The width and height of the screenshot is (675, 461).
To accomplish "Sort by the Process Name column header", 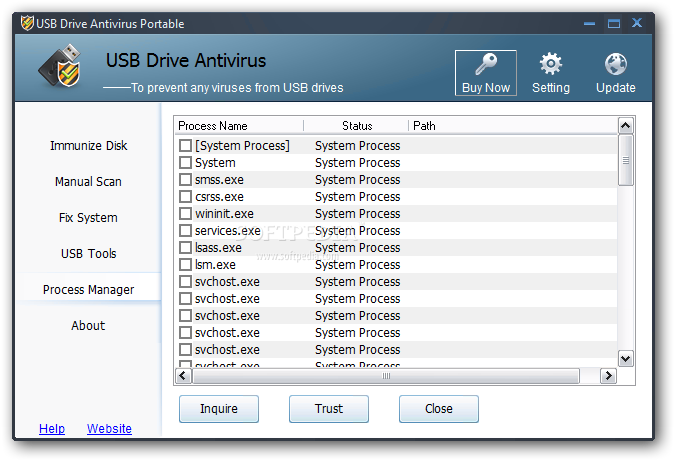I will point(239,126).
